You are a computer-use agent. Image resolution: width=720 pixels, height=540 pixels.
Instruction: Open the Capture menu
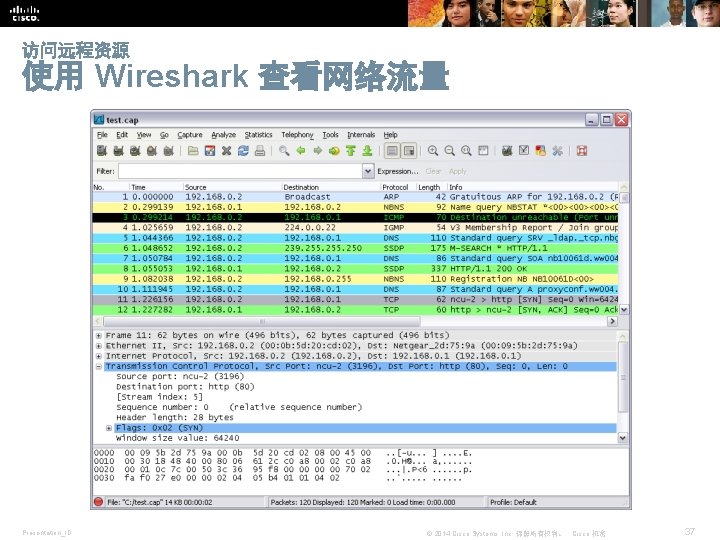pyautogui.click(x=190, y=135)
